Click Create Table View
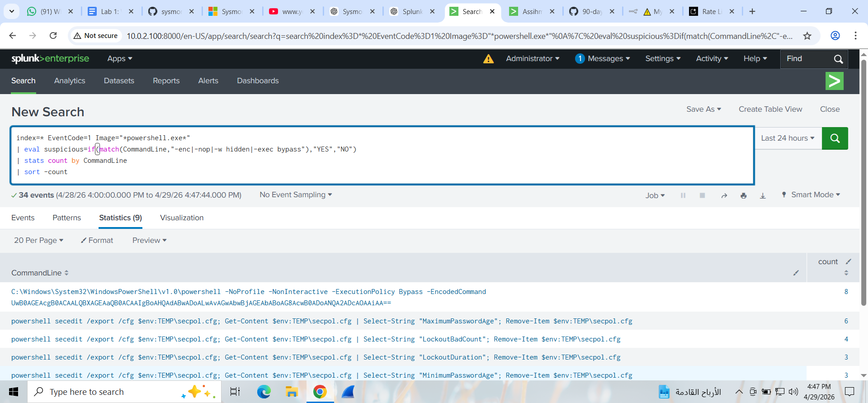Image resolution: width=868 pixels, height=403 pixels. pyautogui.click(x=770, y=109)
